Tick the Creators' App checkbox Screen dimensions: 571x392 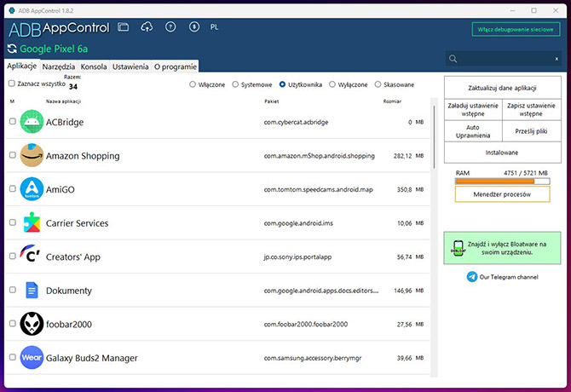(13, 257)
